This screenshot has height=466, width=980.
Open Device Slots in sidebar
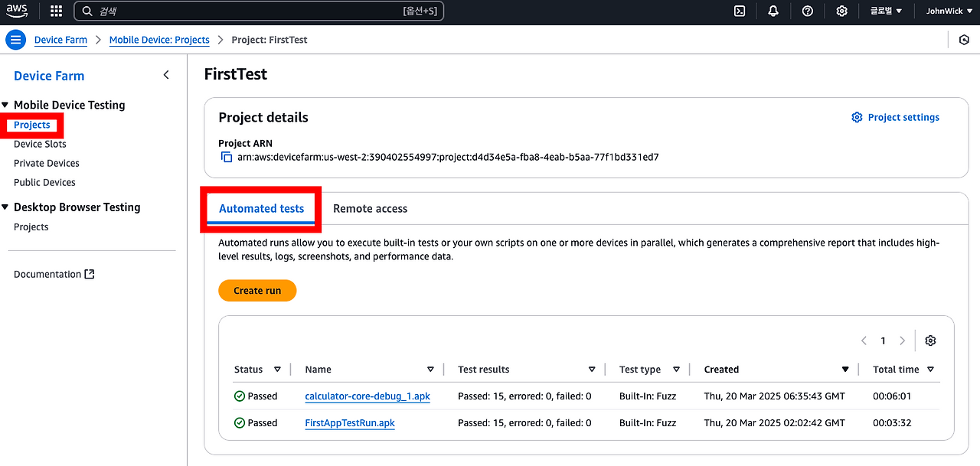pyautogui.click(x=40, y=144)
